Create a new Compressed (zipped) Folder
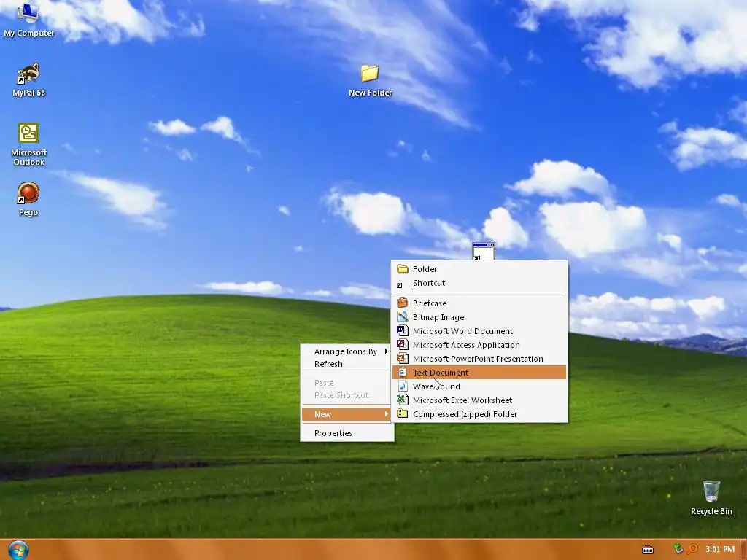This screenshot has height=560, width=747. pos(479,414)
